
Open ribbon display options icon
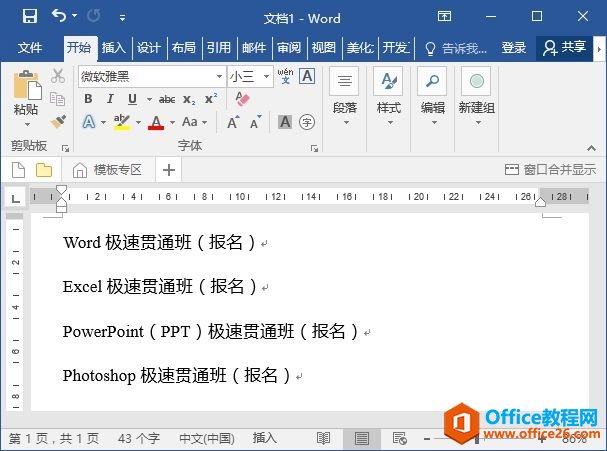point(444,16)
